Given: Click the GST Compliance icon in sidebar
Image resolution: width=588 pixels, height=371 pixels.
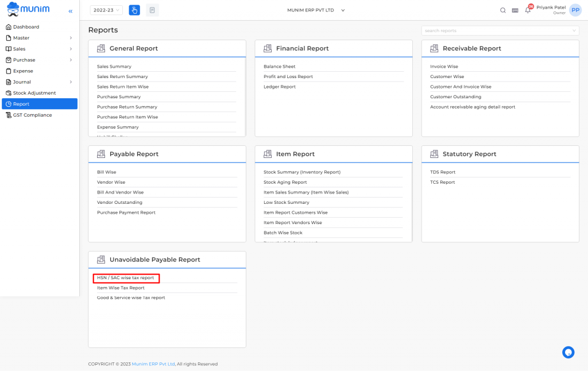Looking at the screenshot, I should click(9, 115).
